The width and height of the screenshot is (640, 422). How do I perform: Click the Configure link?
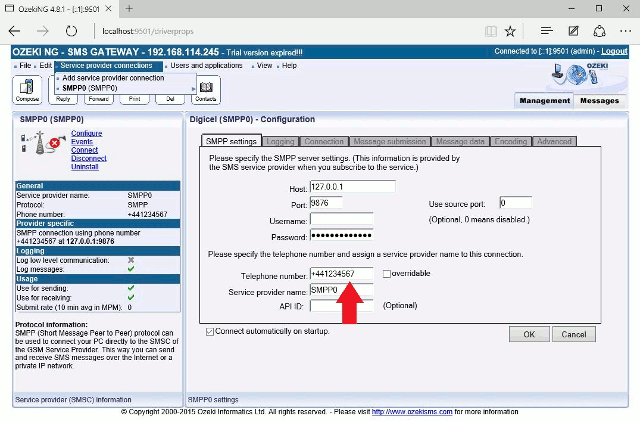[87, 133]
